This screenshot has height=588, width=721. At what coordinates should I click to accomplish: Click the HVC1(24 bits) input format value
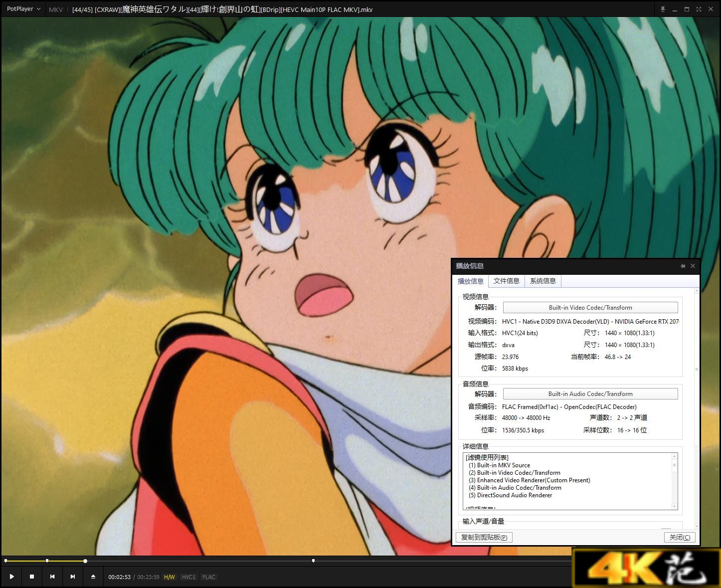[x=520, y=333]
